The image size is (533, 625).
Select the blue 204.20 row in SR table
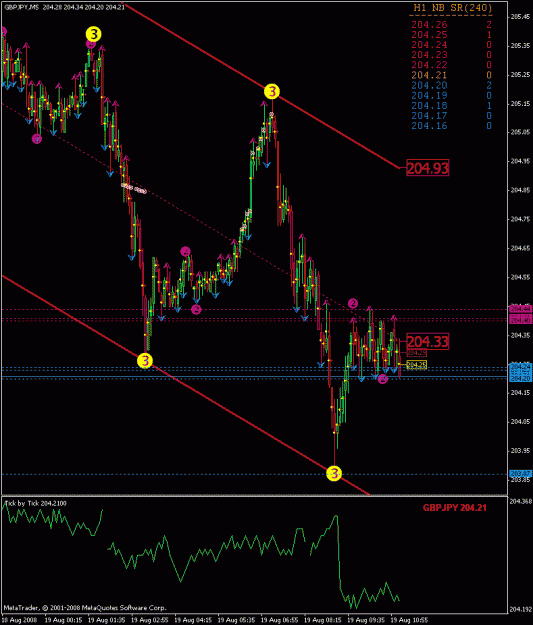451,85
